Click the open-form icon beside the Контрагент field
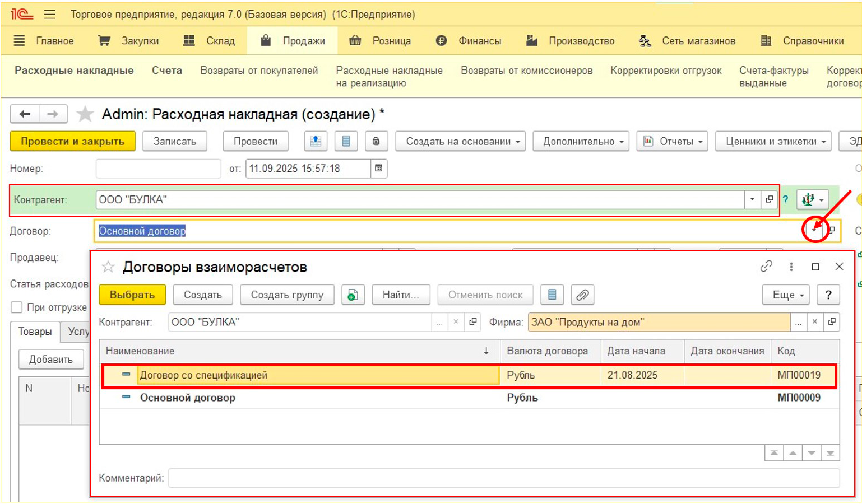Screen dimensions: 862x504 pos(770,199)
